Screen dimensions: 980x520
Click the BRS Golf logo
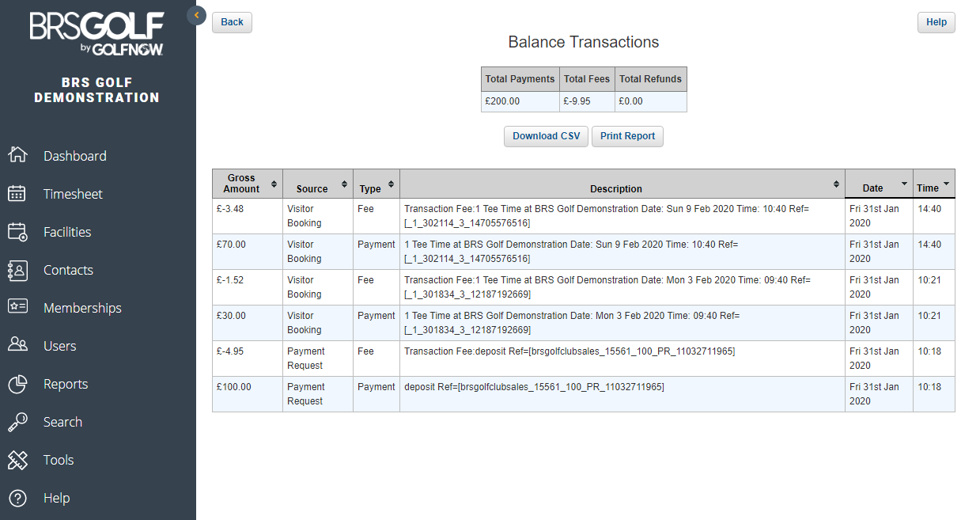97,33
